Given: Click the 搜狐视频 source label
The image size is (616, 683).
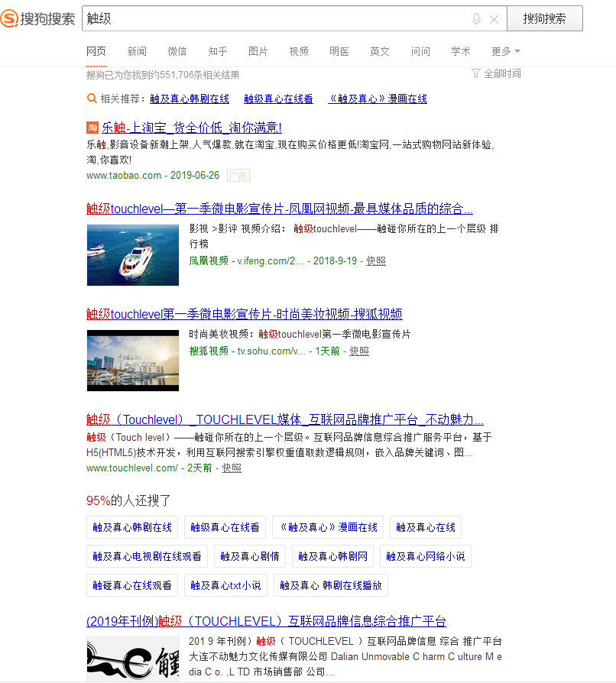Looking at the screenshot, I should pyautogui.click(x=209, y=351).
